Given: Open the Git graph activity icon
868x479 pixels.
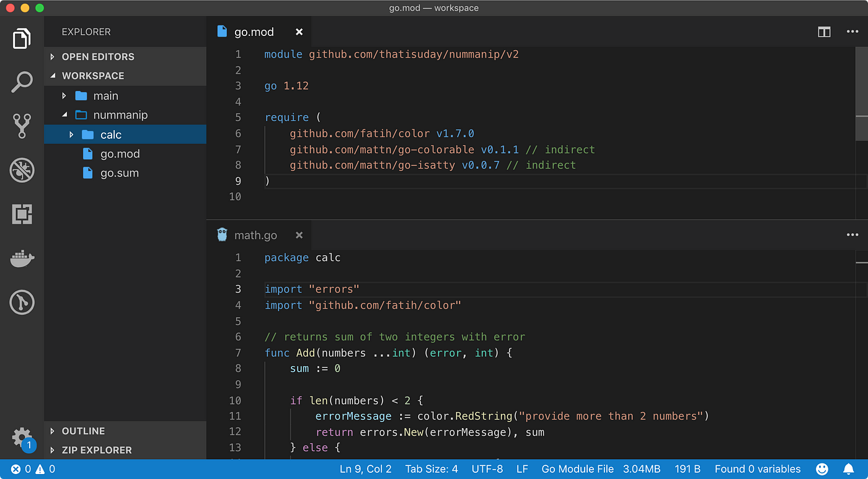Looking at the screenshot, I should click(22, 302).
